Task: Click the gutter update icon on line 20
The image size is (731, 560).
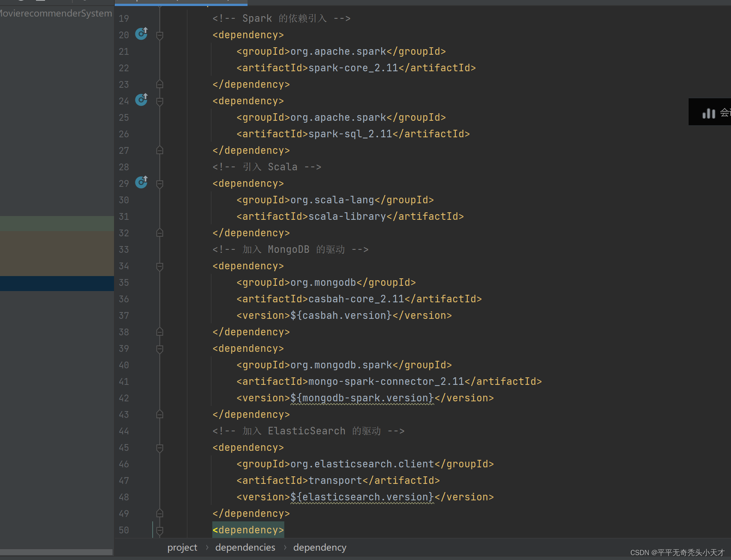Action: tap(141, 34)
